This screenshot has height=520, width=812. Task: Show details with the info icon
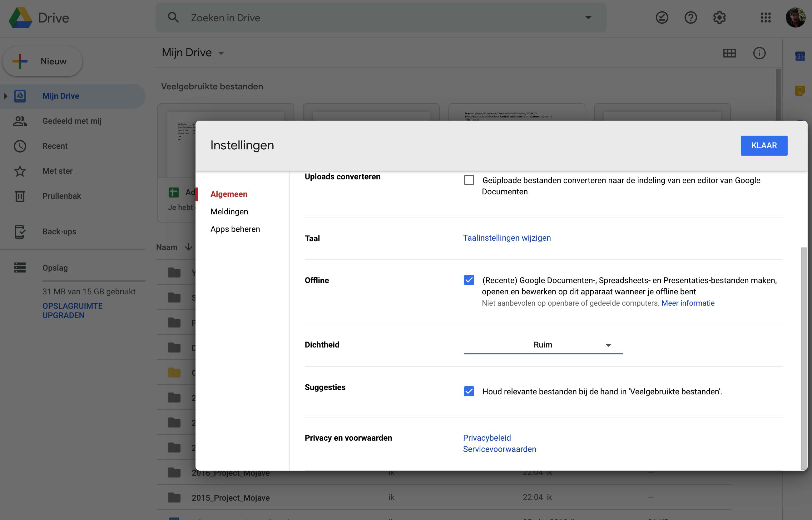coord(759,53)
